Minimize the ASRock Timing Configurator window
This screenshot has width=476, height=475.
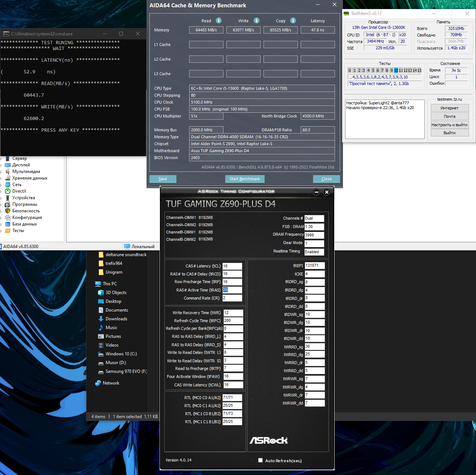(316, 192)
